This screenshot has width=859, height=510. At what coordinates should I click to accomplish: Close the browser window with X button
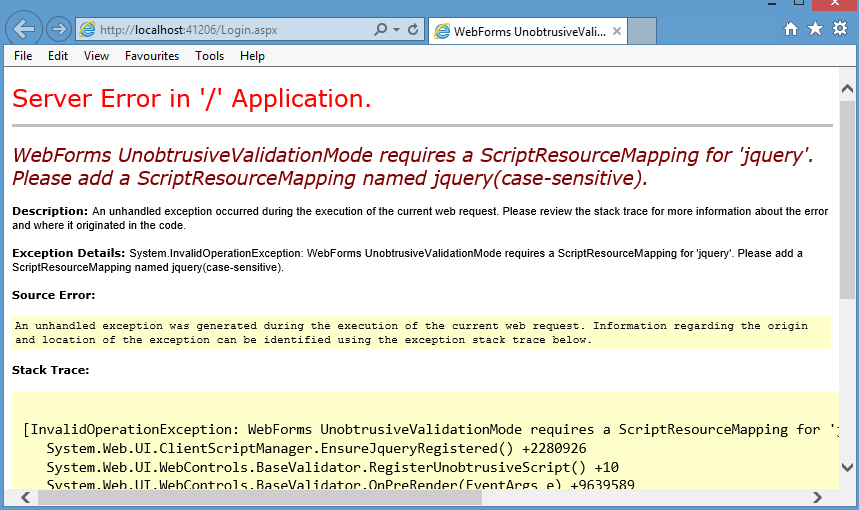pos(834,4)
